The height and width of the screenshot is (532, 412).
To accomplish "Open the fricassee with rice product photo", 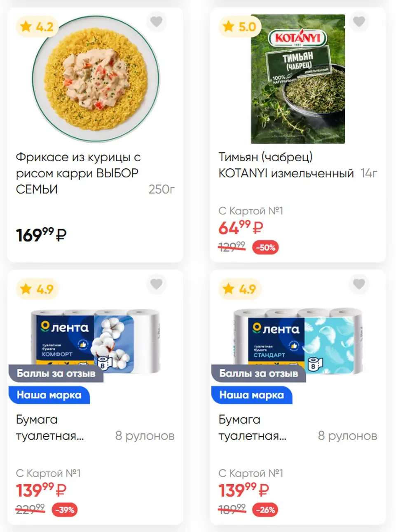I will click(x=96, y=79).
